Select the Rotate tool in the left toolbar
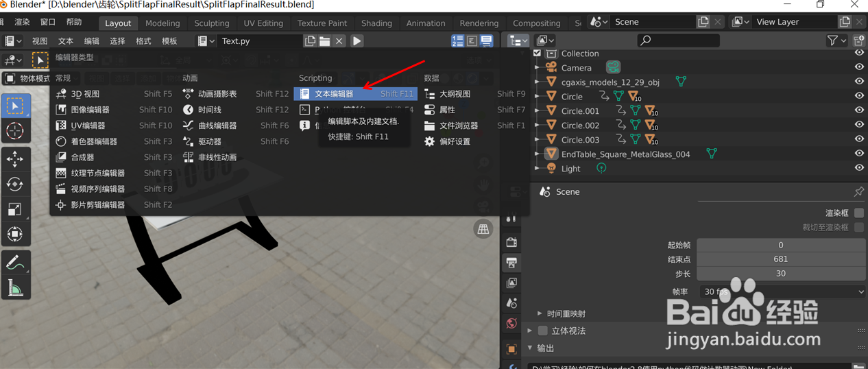Screen dimensions: 868x369 pos(15,184)
